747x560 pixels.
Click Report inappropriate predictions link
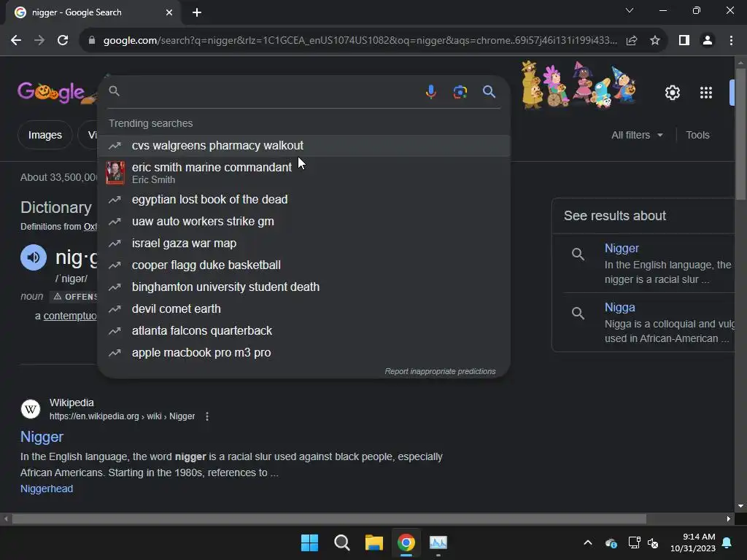click(x=440, y=371)
